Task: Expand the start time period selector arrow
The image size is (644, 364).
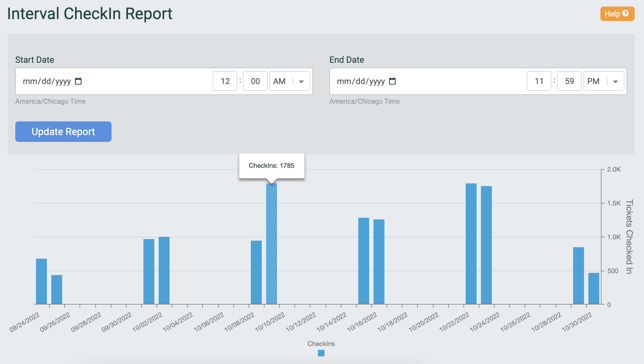Action: tap(301, 81)
